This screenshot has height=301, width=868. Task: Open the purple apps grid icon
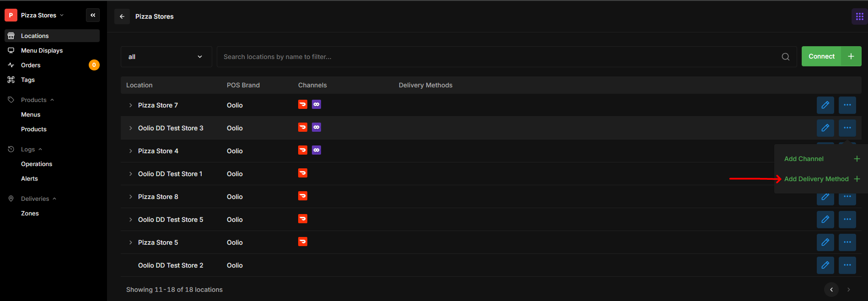859,16
